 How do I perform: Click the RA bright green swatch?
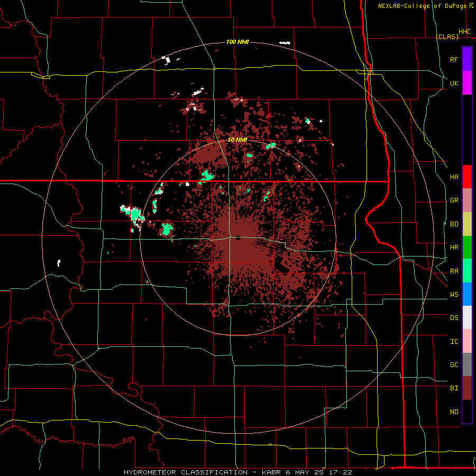point(467,271)
